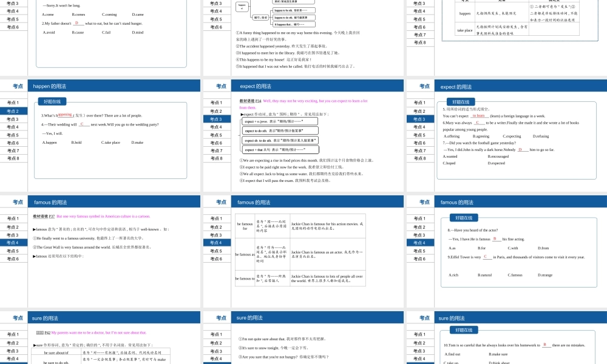The width and height of the screenshot is (607, 364).
Task: Open the famous slide with be famous for table
Action: 303,251
